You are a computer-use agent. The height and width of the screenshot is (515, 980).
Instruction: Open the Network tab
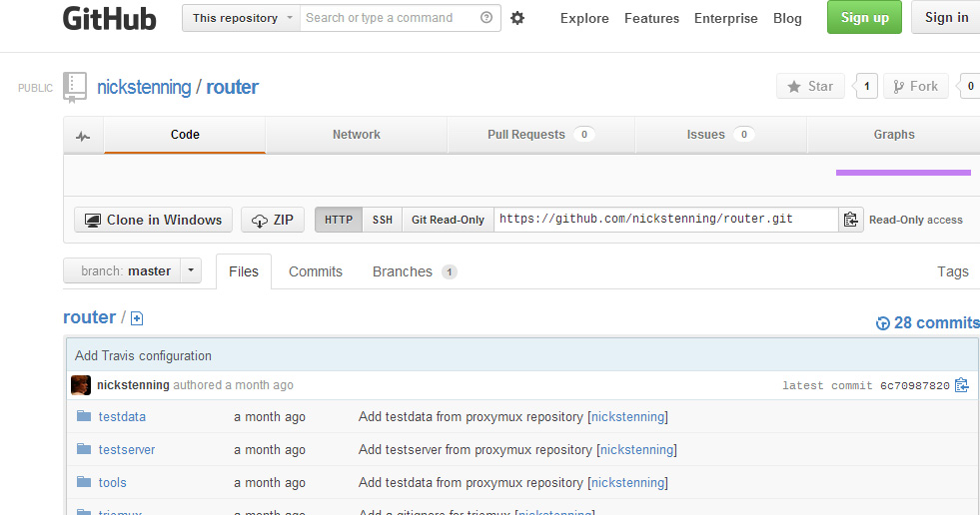coord(357,135)
